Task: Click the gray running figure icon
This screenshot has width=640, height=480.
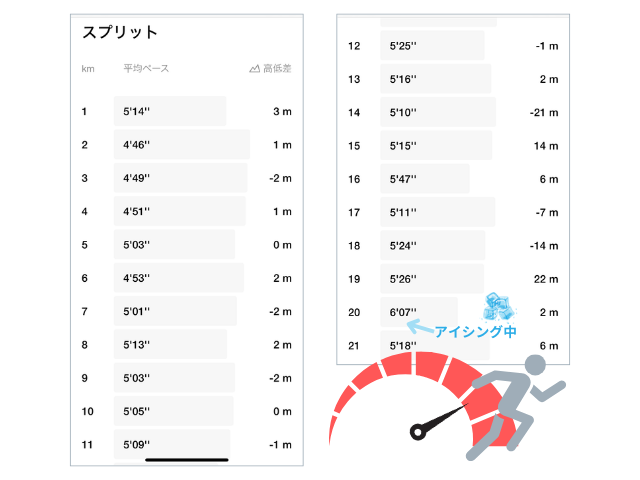Action: point(516,407)
